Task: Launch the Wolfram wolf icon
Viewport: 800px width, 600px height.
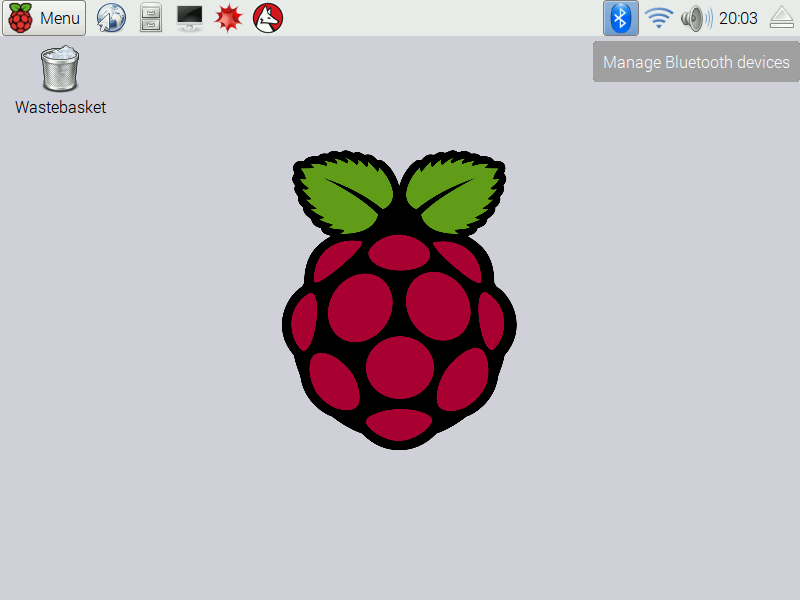Action: (x=268, y=18)
